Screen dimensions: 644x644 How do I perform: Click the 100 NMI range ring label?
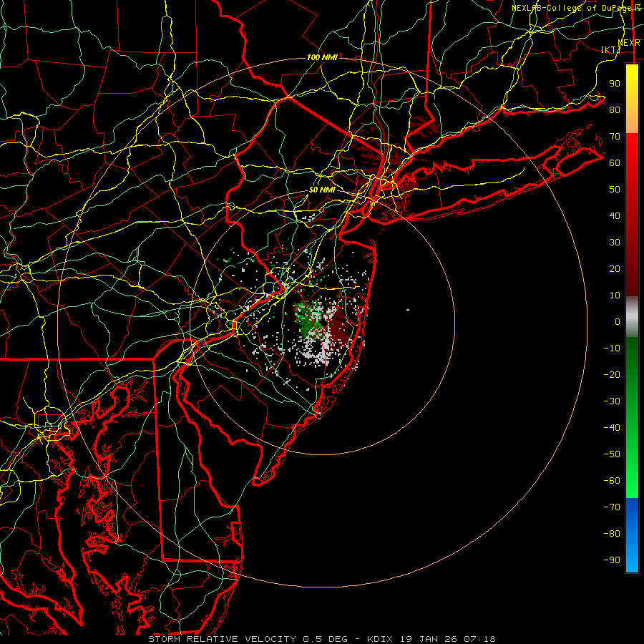[322, 57]
